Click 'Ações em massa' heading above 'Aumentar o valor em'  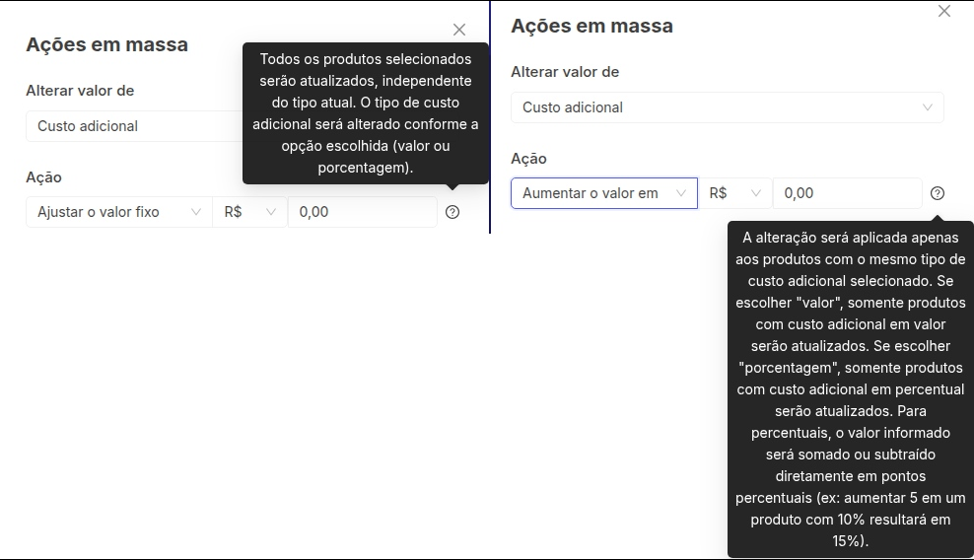[x=591, y=27]
